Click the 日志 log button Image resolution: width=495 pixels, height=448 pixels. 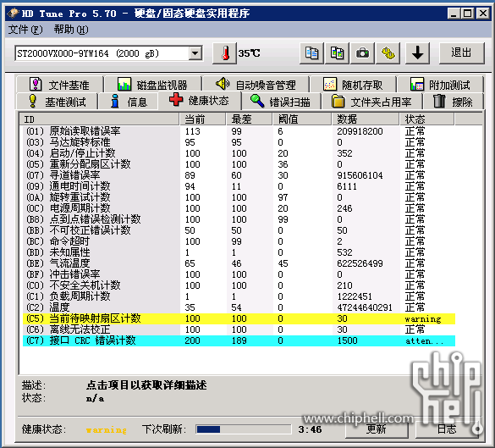click(x=447, y=429)
